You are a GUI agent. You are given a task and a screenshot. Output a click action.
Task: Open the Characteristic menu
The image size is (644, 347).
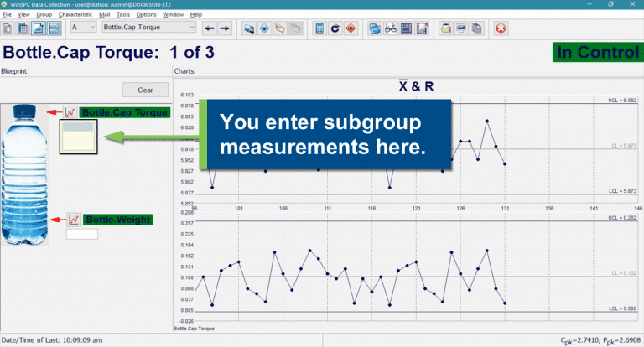click(x=75, y=15)
